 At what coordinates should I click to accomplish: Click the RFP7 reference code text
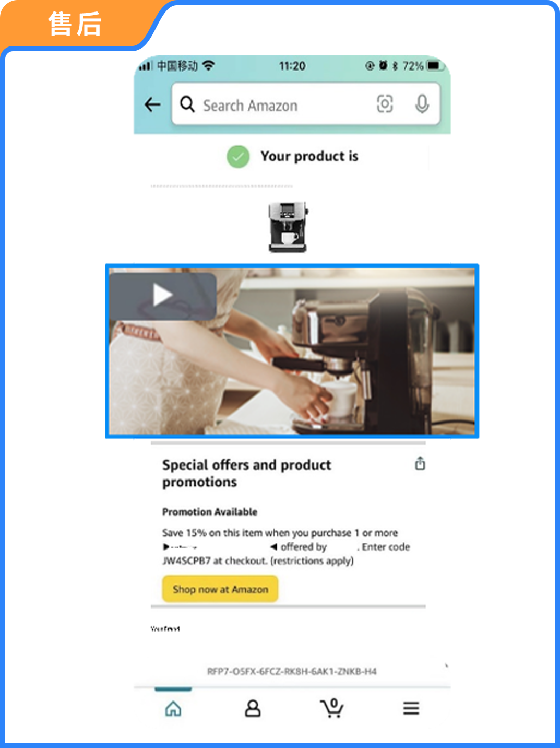point(292,671)
